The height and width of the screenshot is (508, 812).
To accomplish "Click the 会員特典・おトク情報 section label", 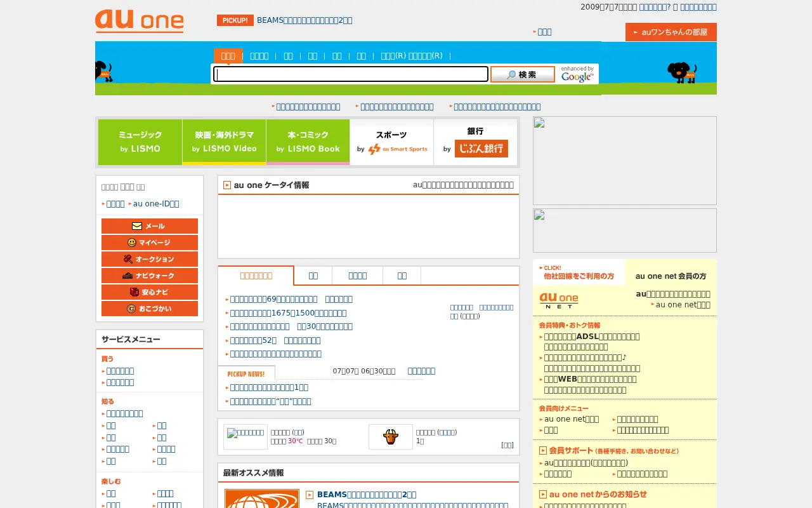I will tap(570, 325).
